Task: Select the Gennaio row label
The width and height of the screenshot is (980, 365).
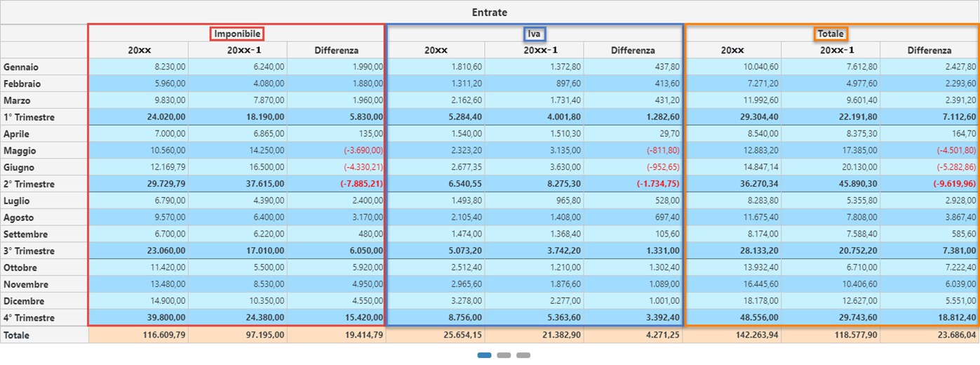Action: [21, 67]
